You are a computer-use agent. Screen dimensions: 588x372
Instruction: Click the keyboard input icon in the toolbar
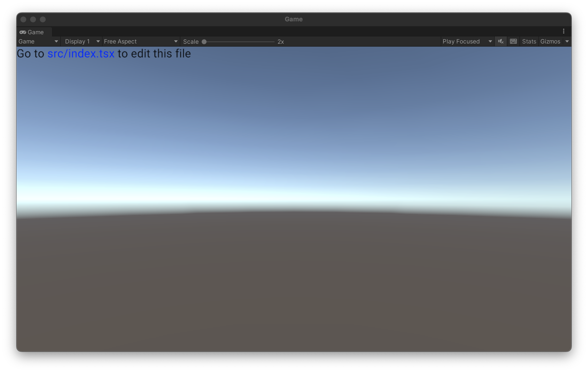pos(513,41)
